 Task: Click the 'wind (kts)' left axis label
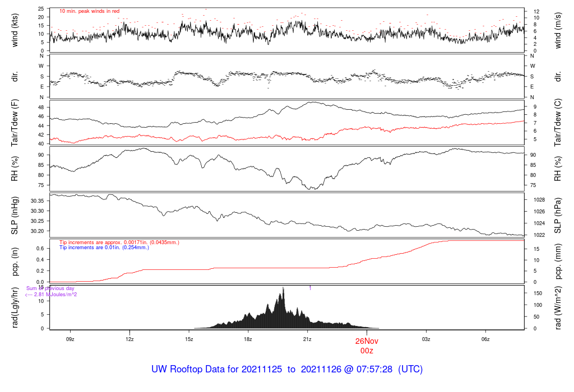15,30
